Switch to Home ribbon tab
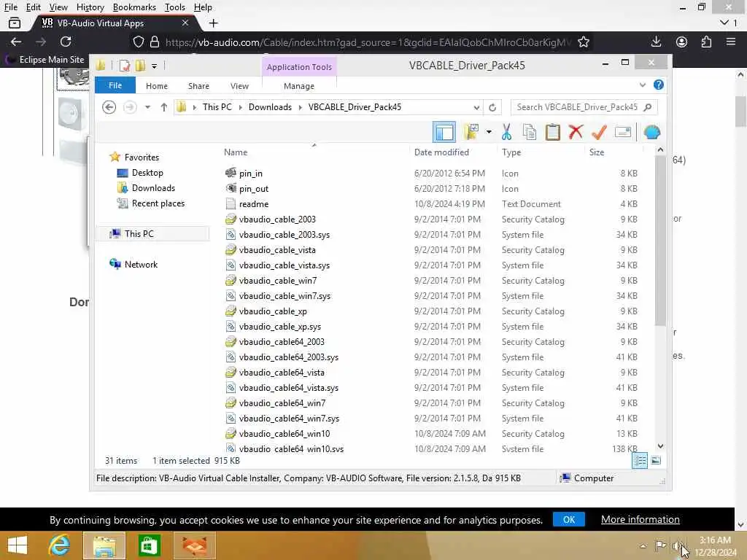Screen dimensions: 747x560 tap(157, 86)
